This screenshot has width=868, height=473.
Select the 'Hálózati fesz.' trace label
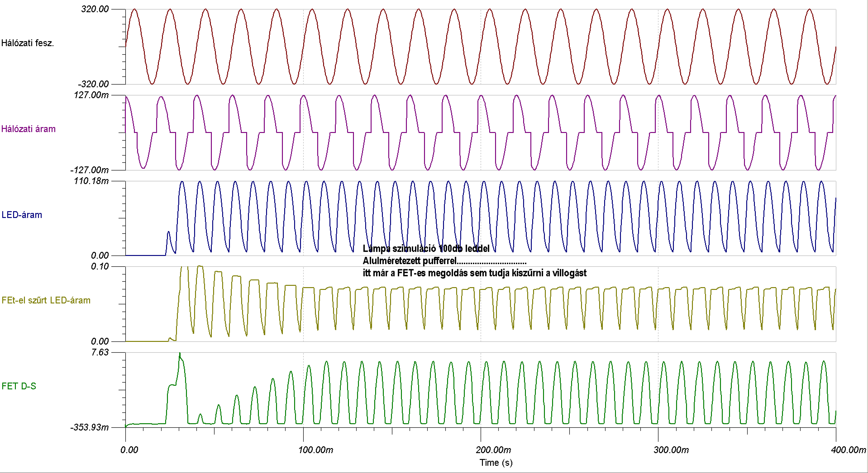(x=28, y=43)
